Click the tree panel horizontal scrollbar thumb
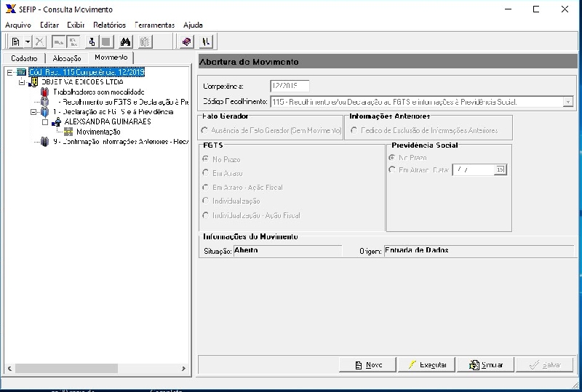The image size is (582, 392). click(x=66, y=368)
